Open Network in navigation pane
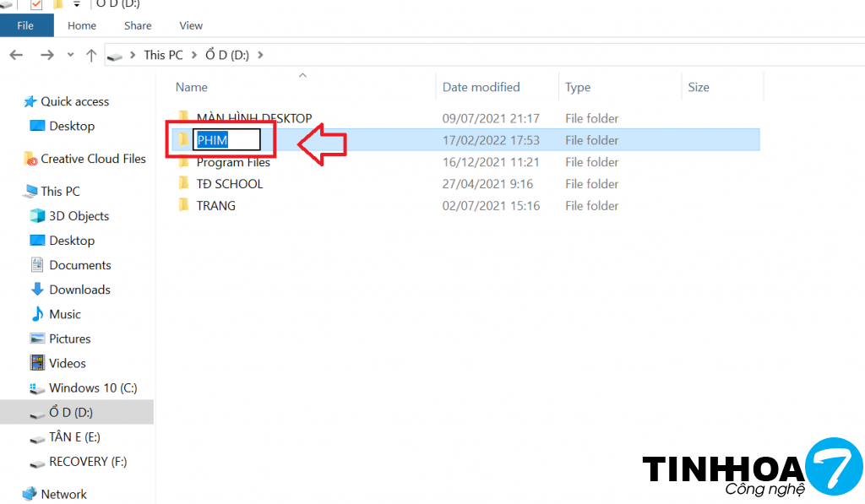Viewport: 865px width, 504px height. point(63,494)
